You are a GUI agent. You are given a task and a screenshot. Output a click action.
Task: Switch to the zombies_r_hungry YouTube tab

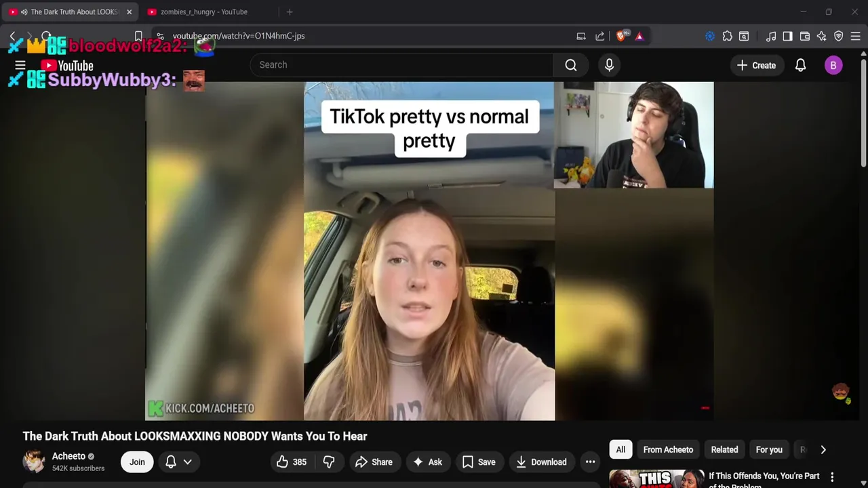[203, 12]
